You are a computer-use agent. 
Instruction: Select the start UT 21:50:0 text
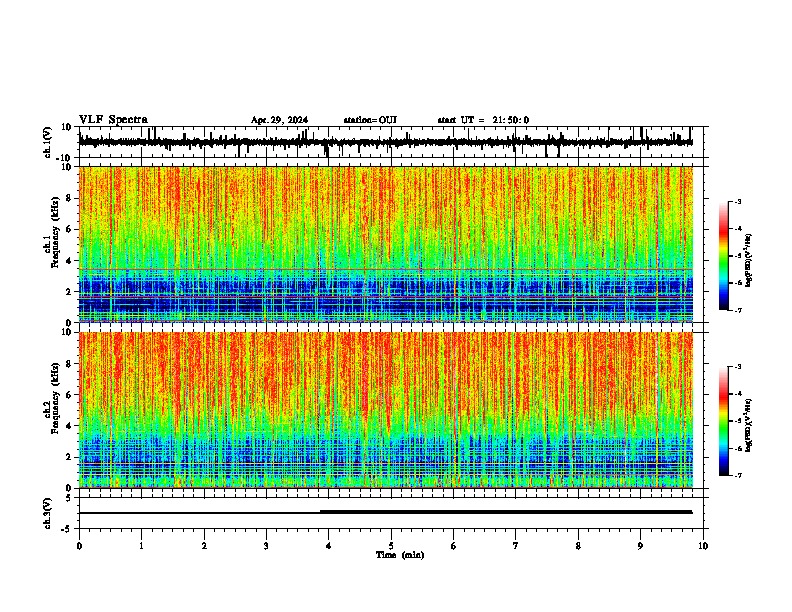[x=483, y=120]
